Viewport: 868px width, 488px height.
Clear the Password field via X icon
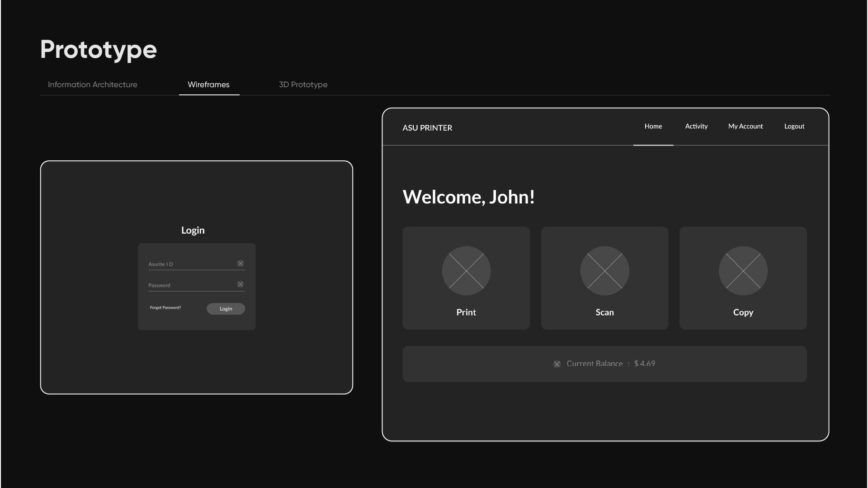click(241, 284)
